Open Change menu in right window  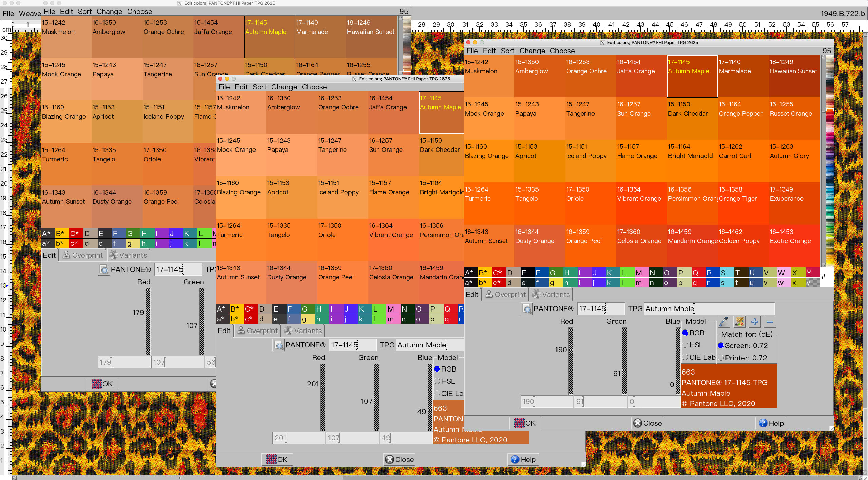click(x=532, y=51)
